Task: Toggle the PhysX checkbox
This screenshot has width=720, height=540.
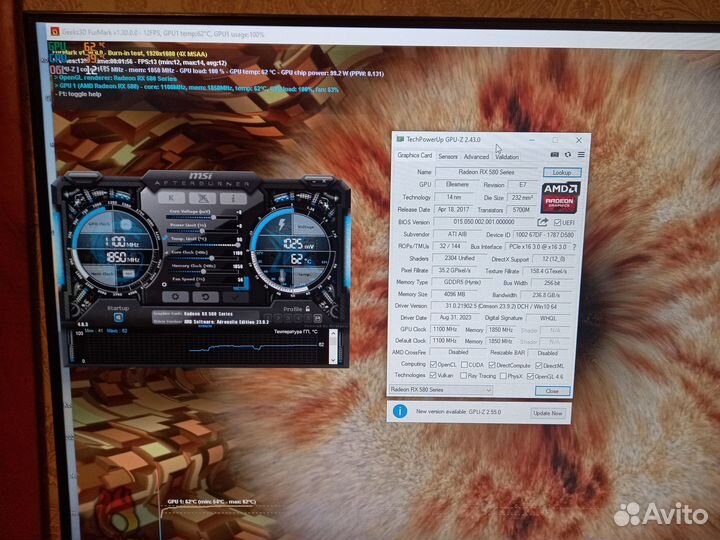Action: pos(503,376)
